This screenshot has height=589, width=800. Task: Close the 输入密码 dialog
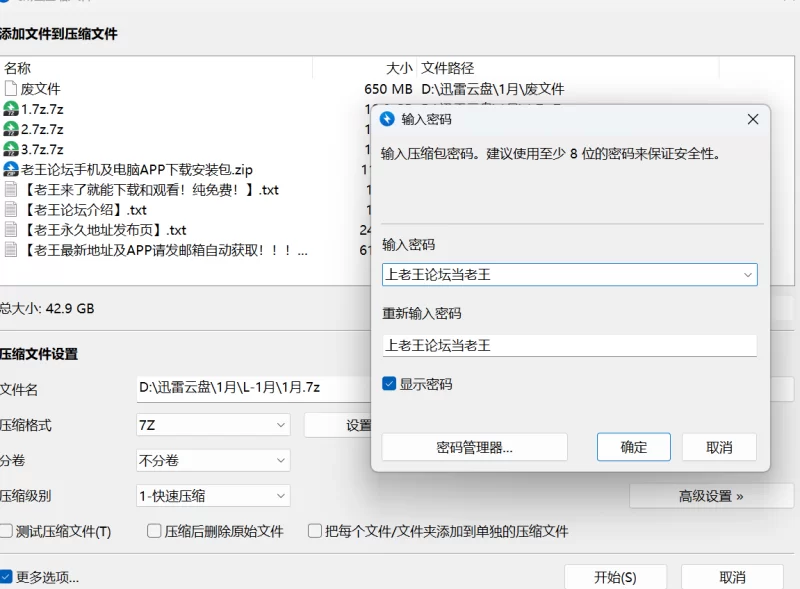tap(752, 119)
